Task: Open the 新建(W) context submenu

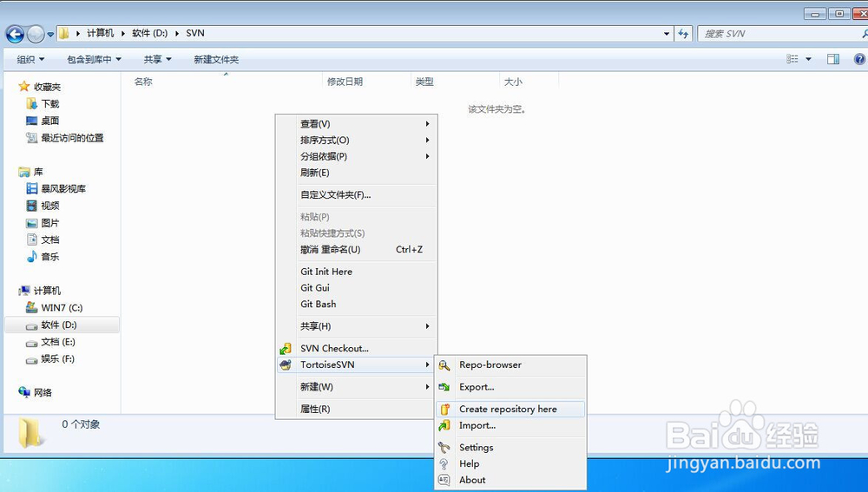Action: 357,387
